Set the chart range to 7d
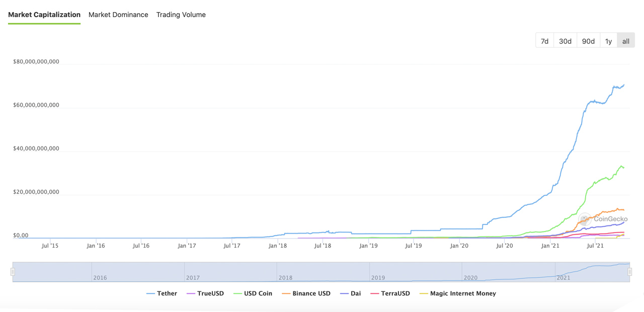 544,41
